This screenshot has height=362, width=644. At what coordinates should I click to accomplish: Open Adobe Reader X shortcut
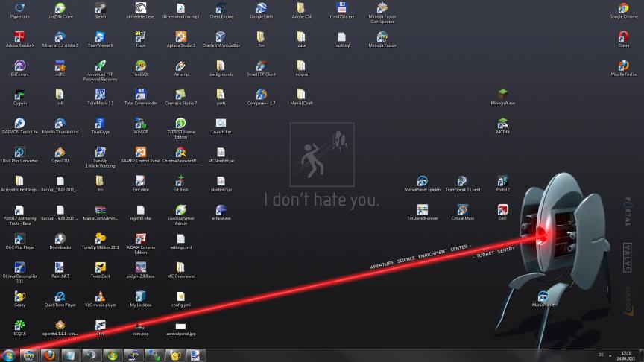19,39
